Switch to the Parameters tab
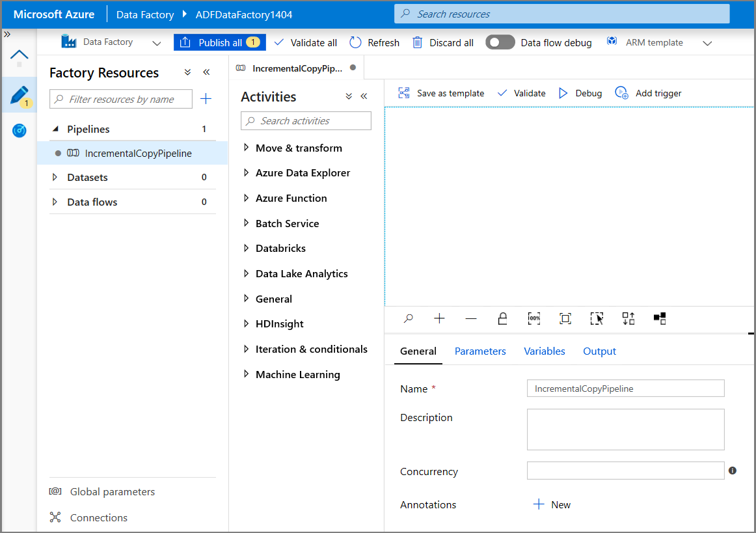 [x=480, y=351]
